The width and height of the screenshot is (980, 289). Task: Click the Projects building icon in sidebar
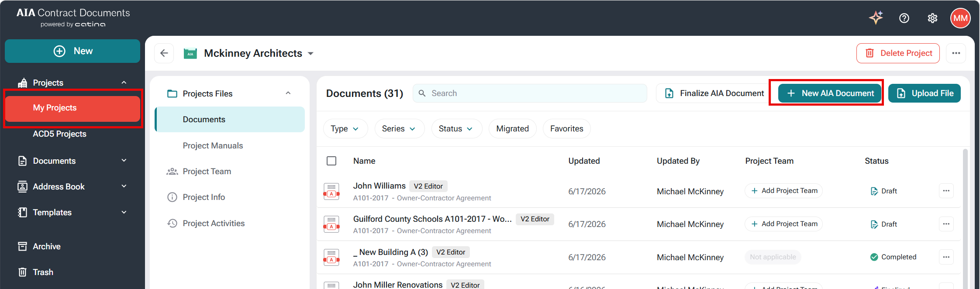22,83
